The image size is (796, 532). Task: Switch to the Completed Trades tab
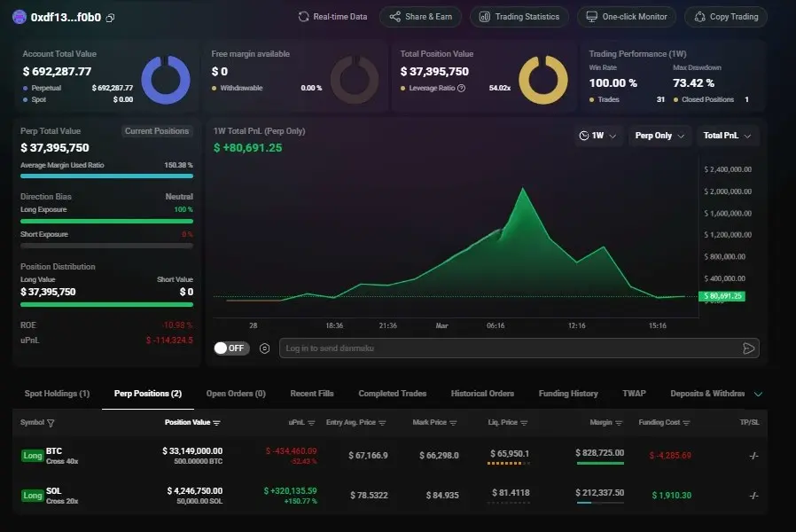click(393, 394)
